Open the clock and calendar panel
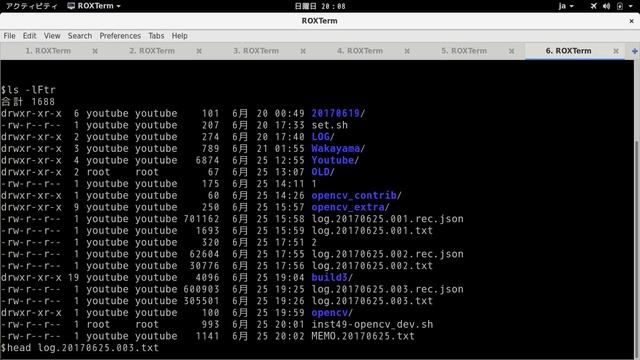The image size is (640, 360). (x=320, y=6)
